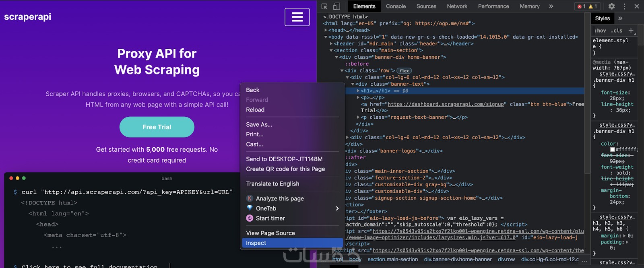Click the OneTab extension icon
Viewport: 644px width, 268px height.
tap(250, 208)
